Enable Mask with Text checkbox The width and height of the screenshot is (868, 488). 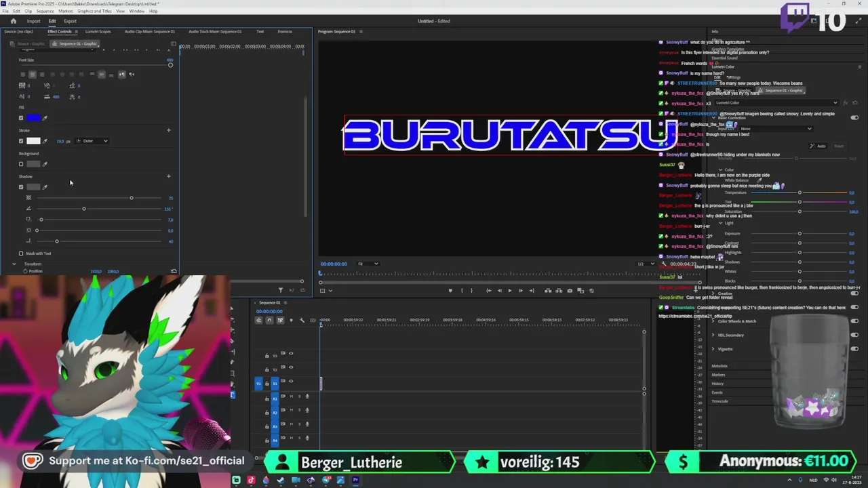click(x=21, y=253)
